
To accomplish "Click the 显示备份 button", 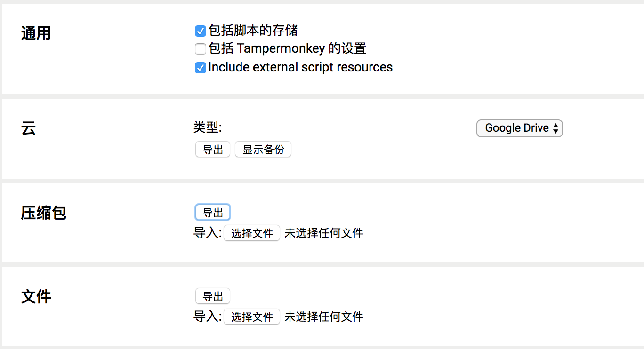I will (x=263, y=150).
